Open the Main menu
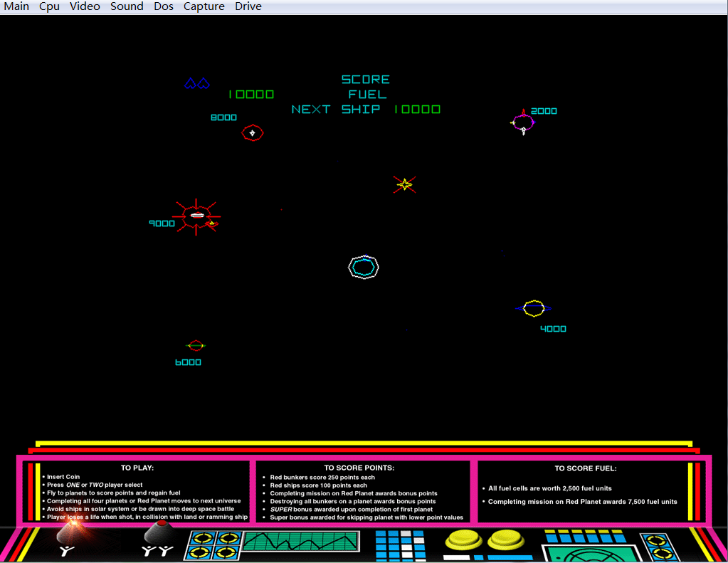728x563 pixels. click(16, 6)
